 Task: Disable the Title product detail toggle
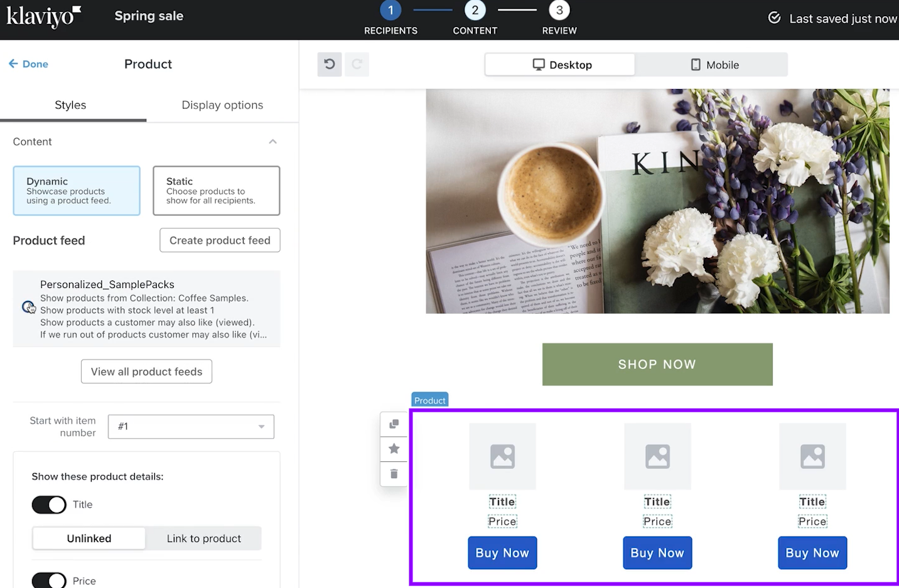48,505
